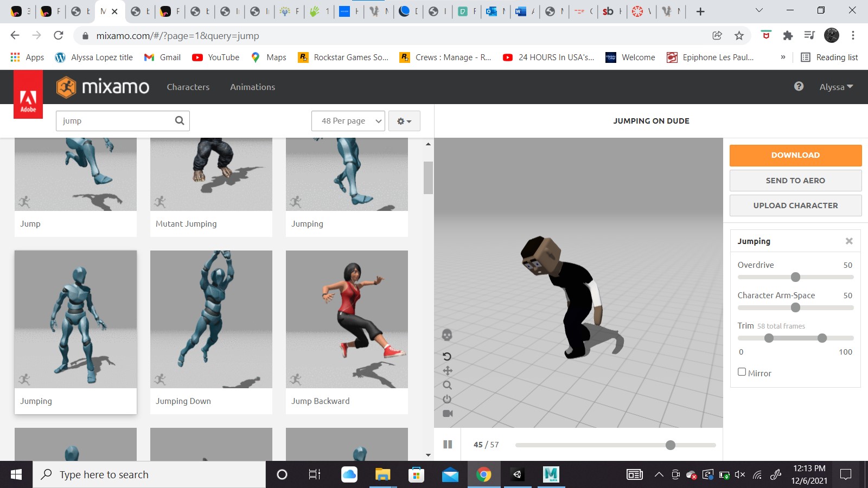
Task: Click the power icon in viewer tools
Action: [x=447, y=399]
